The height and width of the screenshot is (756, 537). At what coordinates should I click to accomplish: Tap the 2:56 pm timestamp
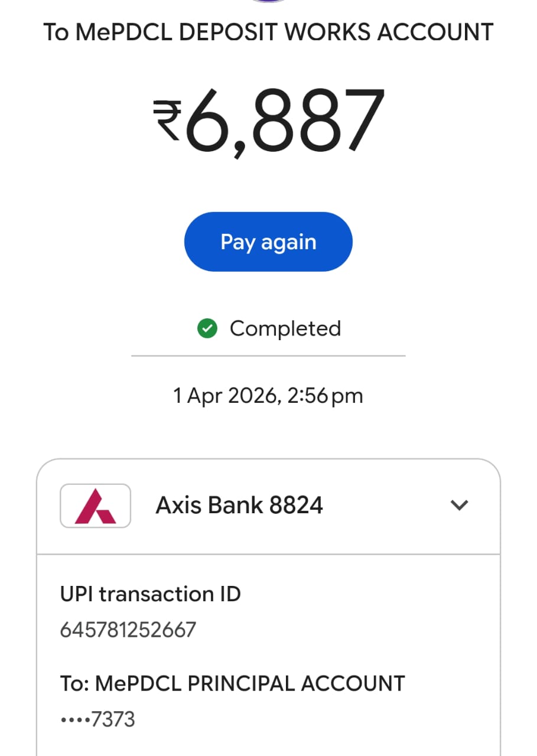click(x=325, y=396)
